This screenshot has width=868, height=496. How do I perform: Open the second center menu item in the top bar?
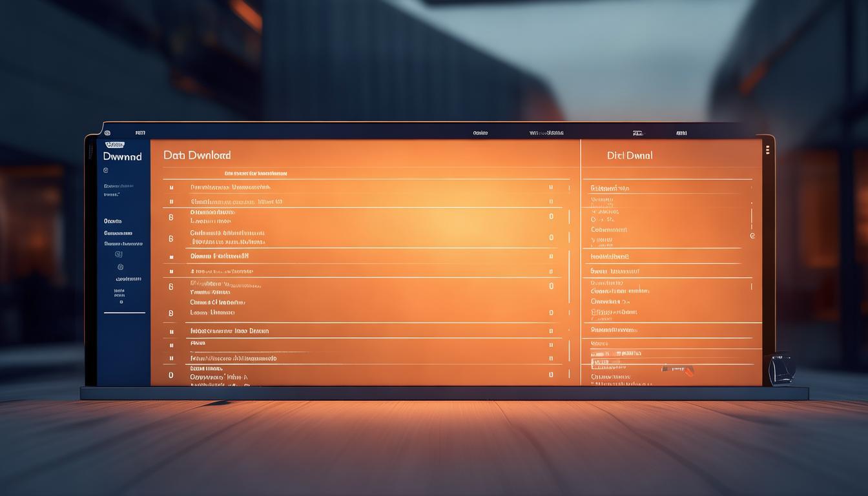click(546, 133)
